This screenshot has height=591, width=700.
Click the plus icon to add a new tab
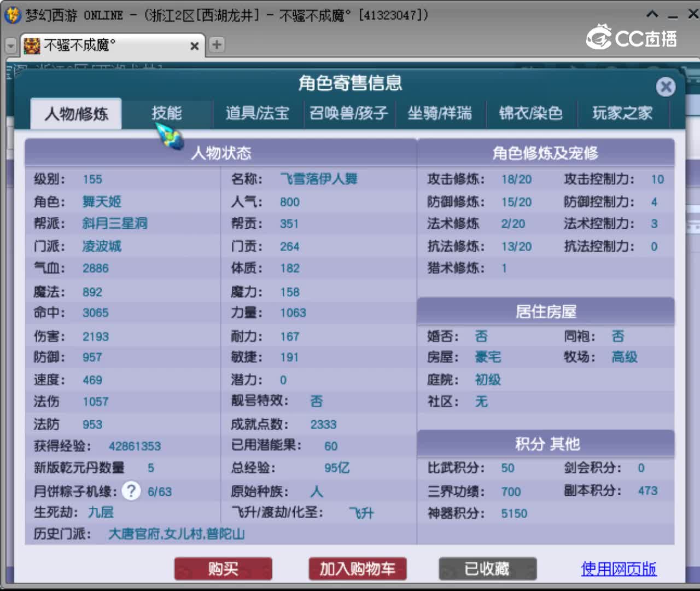[x=217, y=44]
